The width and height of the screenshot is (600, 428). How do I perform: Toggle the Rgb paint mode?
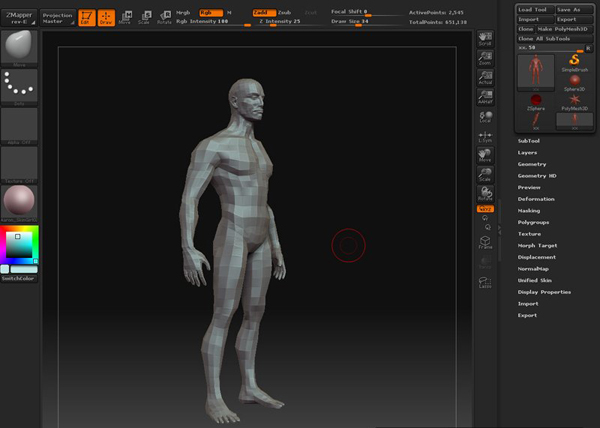point(211,13)
